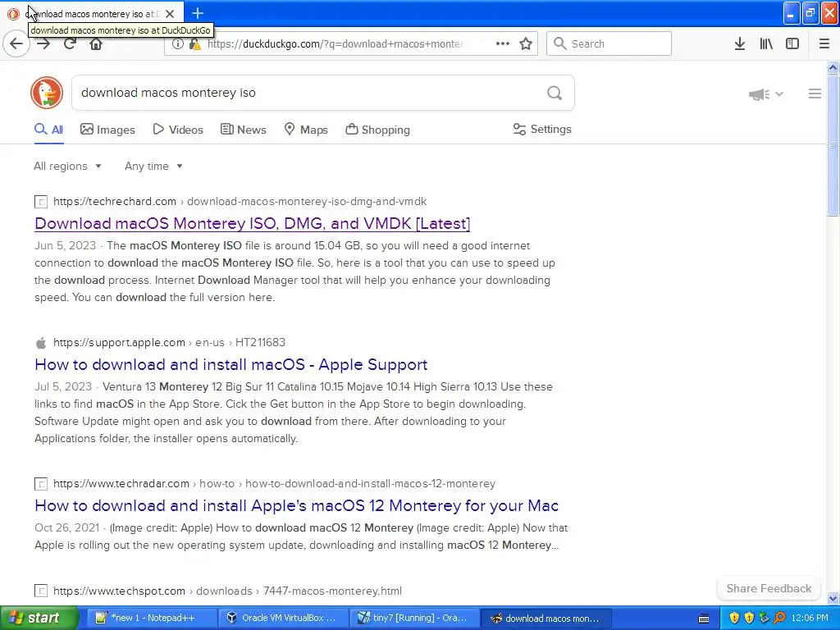The height and width of the screenshot is (630, 840).
Task: Open page actions three-dot menu
Action: click(x=503, y=44)
